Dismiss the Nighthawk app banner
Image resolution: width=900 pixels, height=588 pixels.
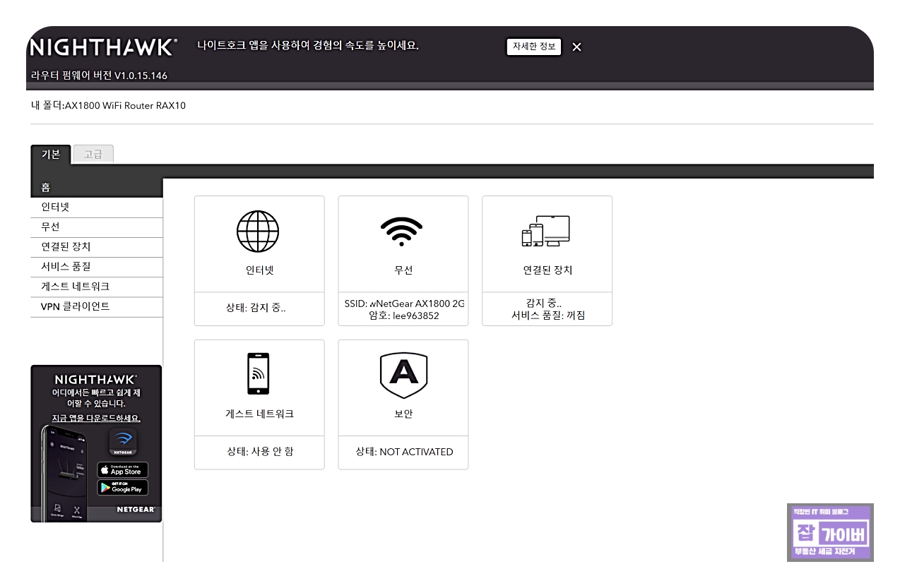pos(576,47)
